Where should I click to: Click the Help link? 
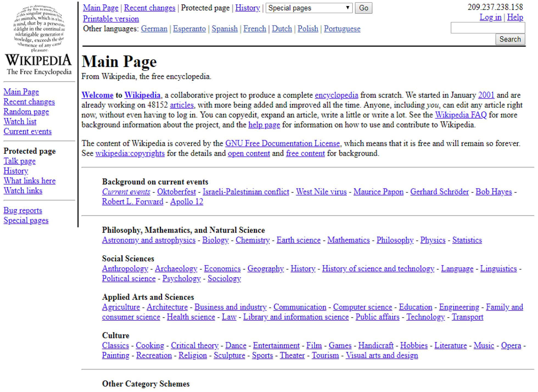click(515, 17)
